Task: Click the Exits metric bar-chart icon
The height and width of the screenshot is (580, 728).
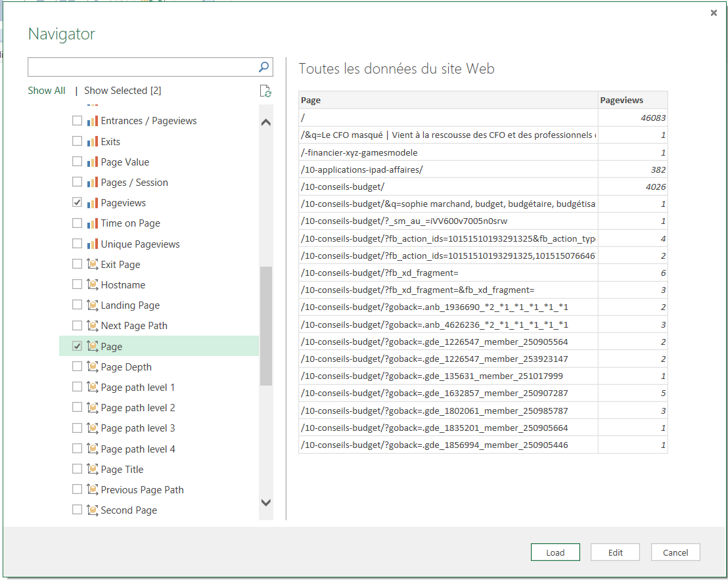Action: [93, 141]
